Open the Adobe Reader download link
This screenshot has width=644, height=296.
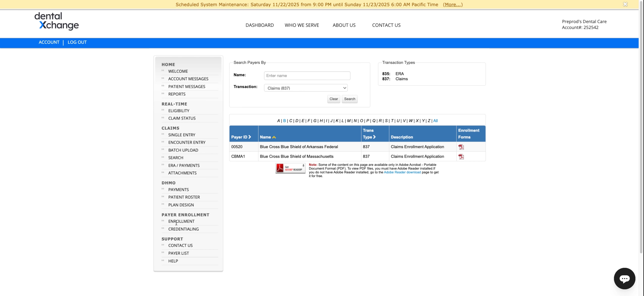(402, 172)
